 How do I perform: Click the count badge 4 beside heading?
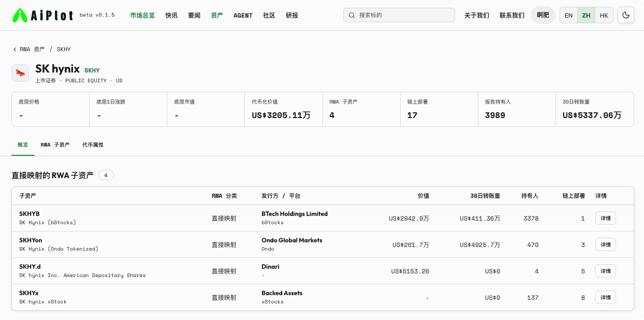tap(106, 176)
